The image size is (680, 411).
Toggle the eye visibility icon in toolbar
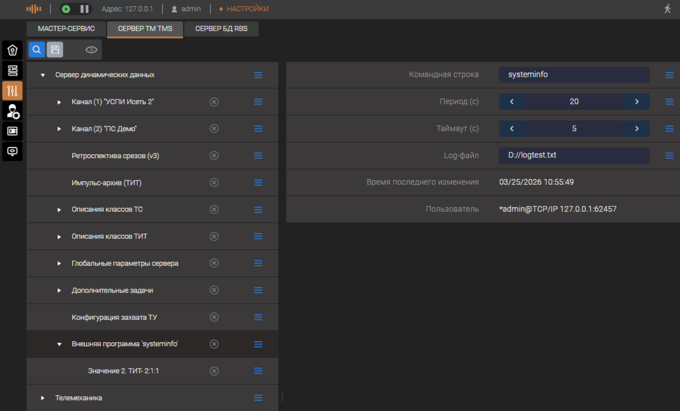[x=91, y=49]
